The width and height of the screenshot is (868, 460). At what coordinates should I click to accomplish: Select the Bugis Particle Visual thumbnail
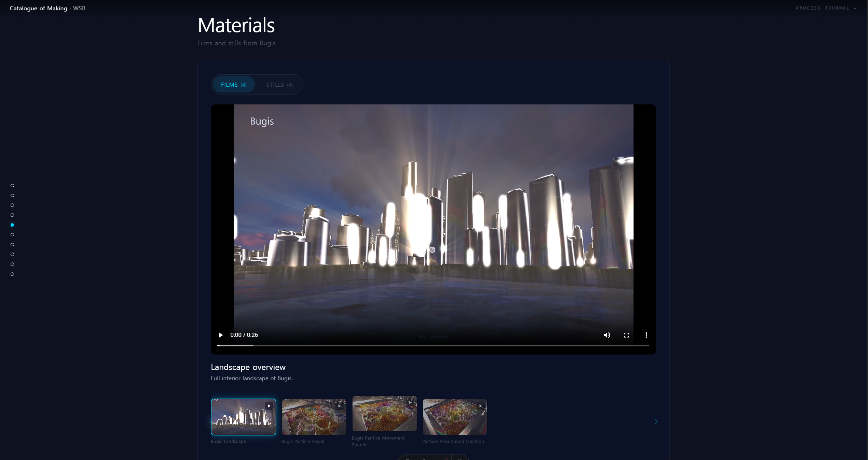coord(314,417)
